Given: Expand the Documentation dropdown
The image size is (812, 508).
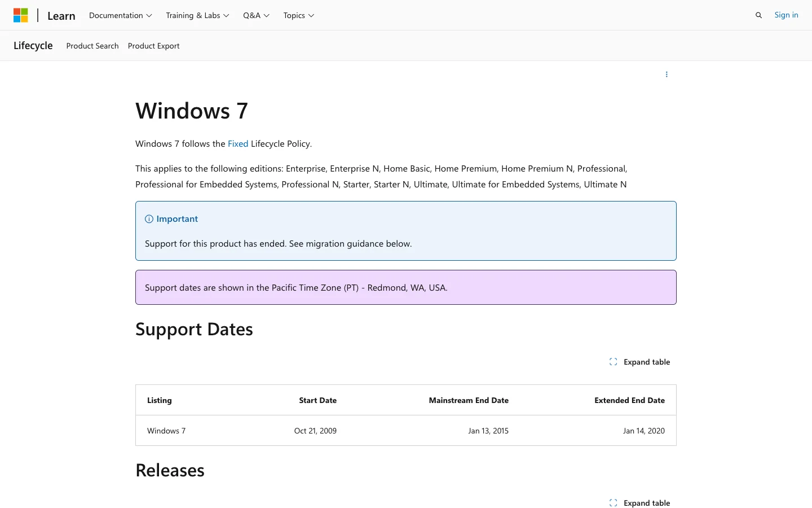Looking at the screenshot, I should tap(121, 15).
